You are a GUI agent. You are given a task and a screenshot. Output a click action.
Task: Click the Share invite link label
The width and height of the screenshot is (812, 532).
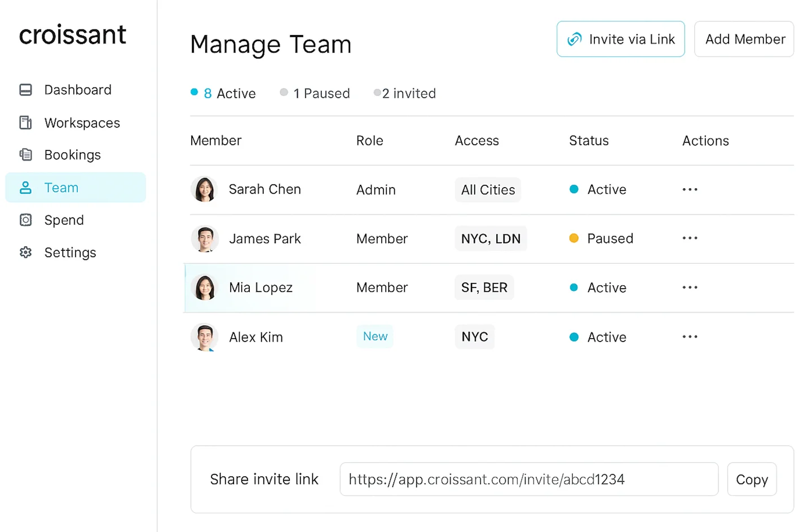[264, 479]
